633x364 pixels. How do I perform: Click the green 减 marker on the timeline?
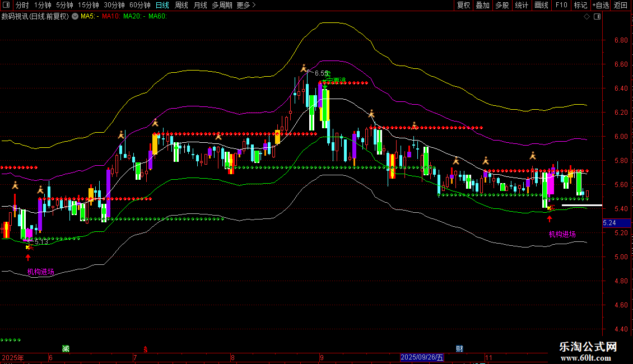tap(66, 349)
